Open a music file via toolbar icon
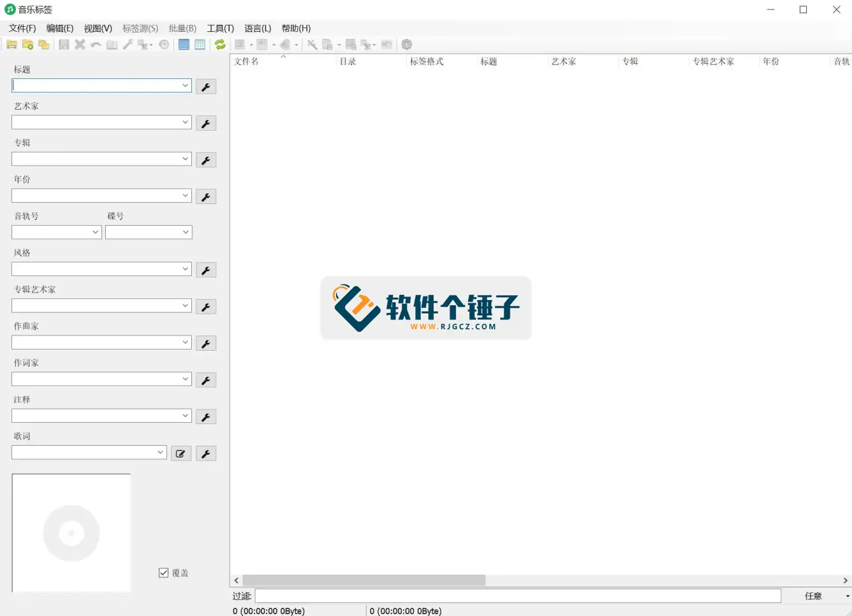 11,44
